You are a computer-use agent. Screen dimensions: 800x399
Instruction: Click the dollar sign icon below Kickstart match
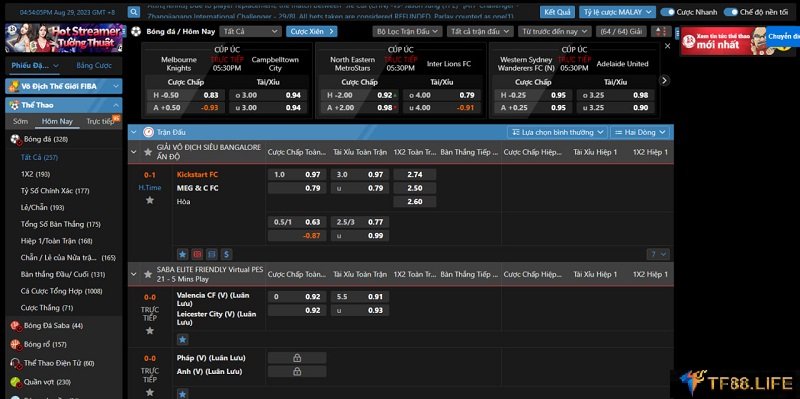[x=227, y=254]
